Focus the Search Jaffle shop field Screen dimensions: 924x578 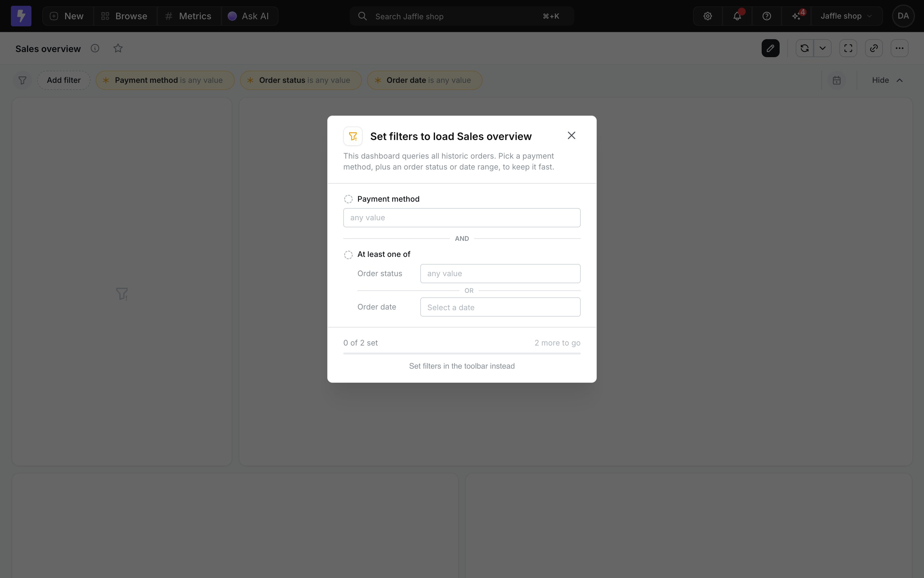462,16
